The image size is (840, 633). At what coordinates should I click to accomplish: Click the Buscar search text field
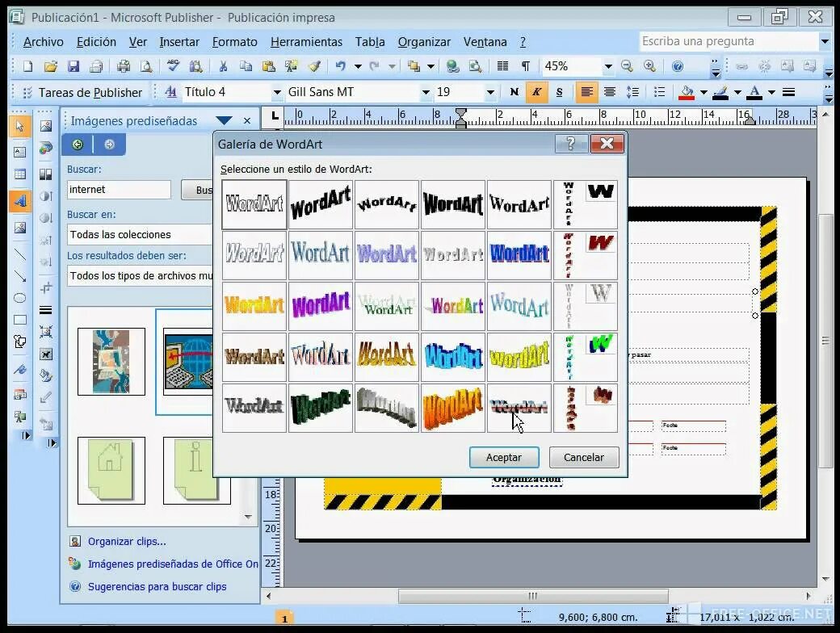[119, 190]
